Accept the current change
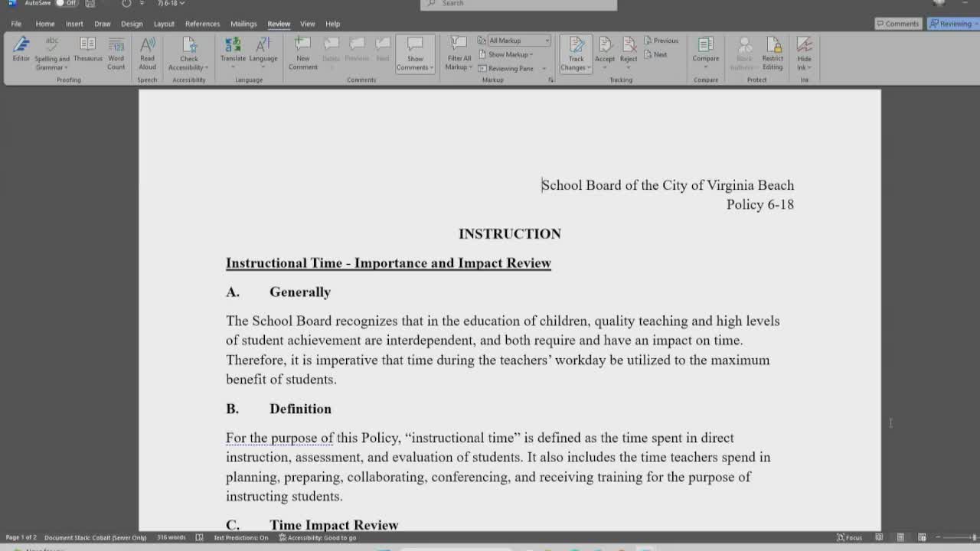 coord(605,47)
